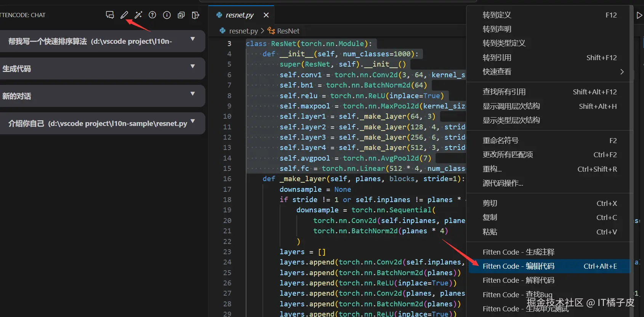
Task: Choose 源代码操作... from the context menu
Action: 549,183
